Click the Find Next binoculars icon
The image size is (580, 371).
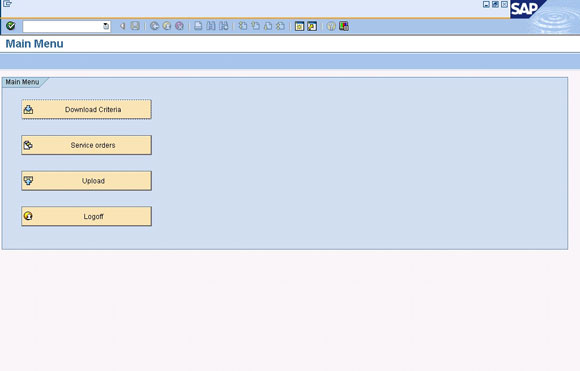point(223,26)
